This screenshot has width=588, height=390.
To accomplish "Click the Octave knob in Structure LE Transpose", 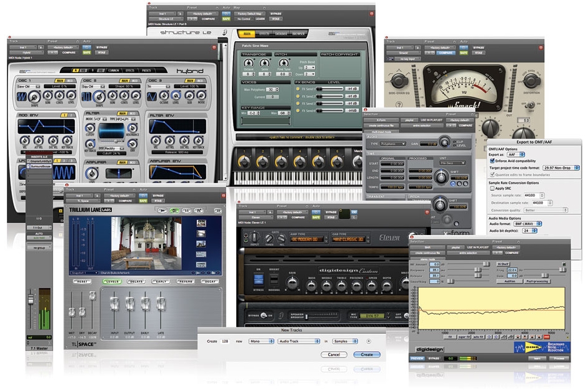I will click(248, 62).
